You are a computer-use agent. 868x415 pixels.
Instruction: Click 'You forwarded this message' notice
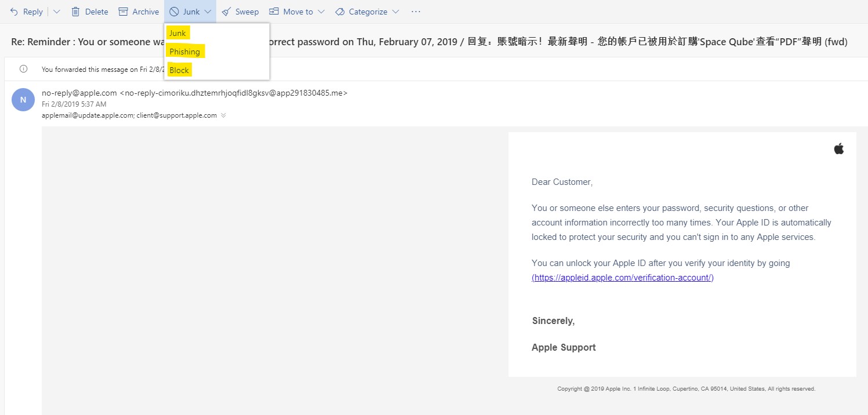point(103,69)
